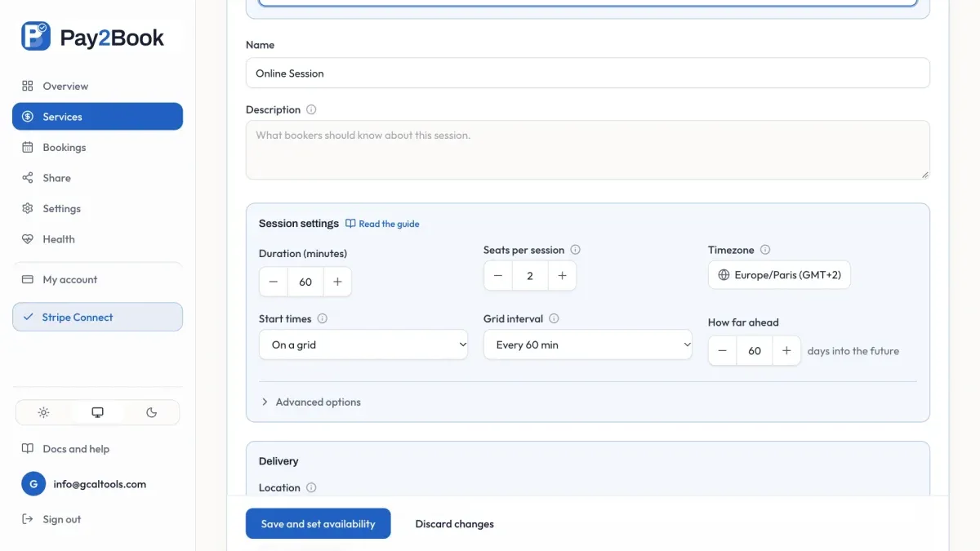Click the Seats per session value field
This screenshot has height=551, width=980.
[530, 276]
